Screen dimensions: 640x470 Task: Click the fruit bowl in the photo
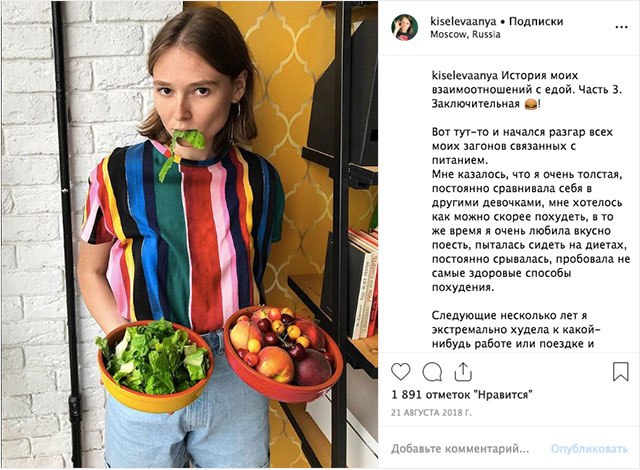282,352
